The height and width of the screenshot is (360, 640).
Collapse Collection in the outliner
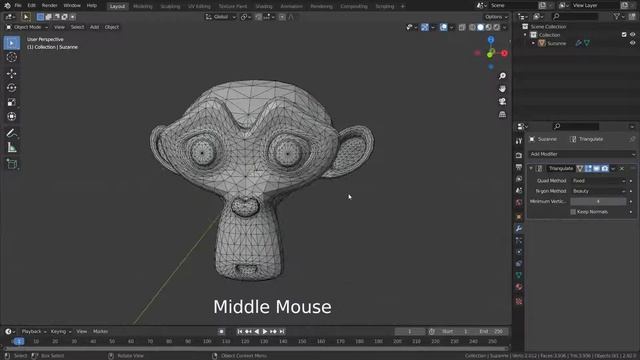click(x=525, y=35)
